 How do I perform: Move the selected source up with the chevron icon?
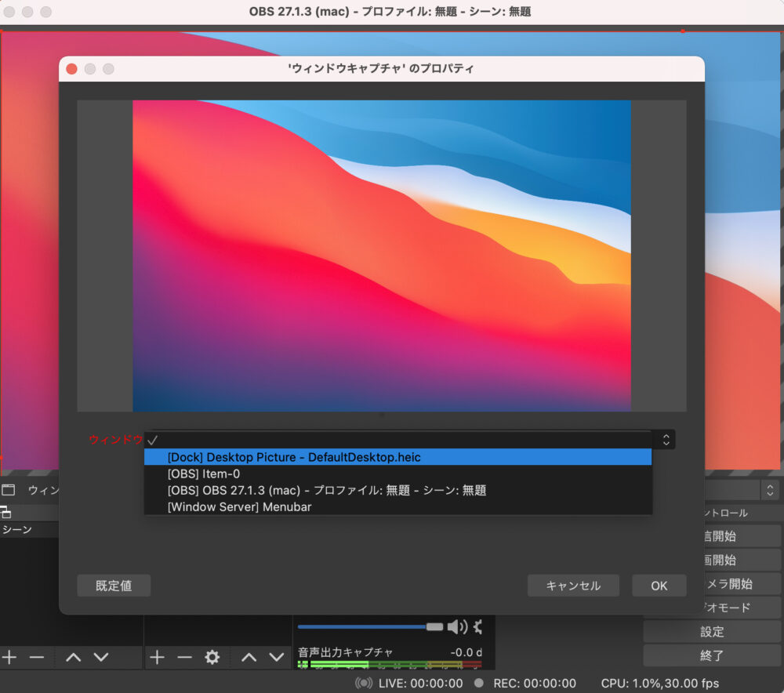pyautogui.click(x=248, y=657)
